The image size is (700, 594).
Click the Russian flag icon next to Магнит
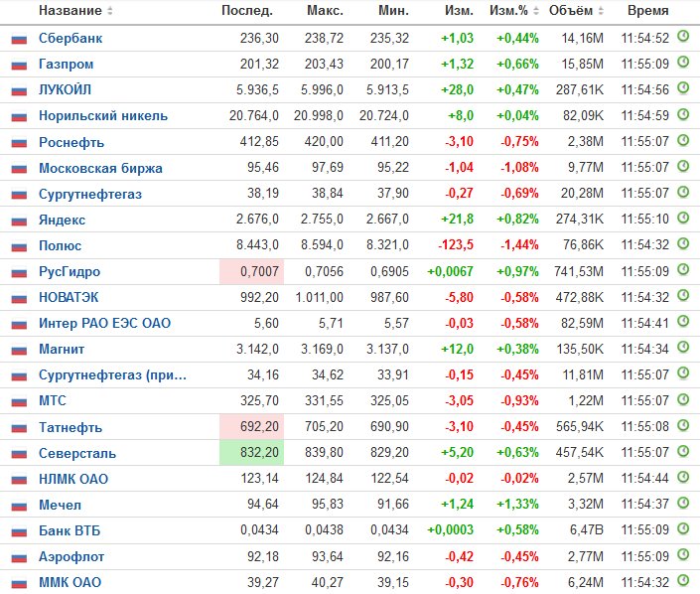(19, 351)
